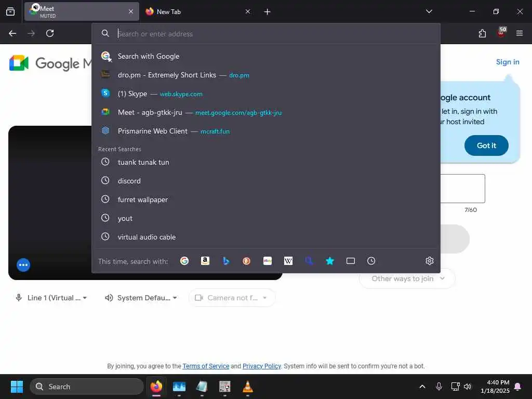Viewport: 532px width, 399px height.
Task: Search open tabs with the rectangle icon
Action: 351,261
